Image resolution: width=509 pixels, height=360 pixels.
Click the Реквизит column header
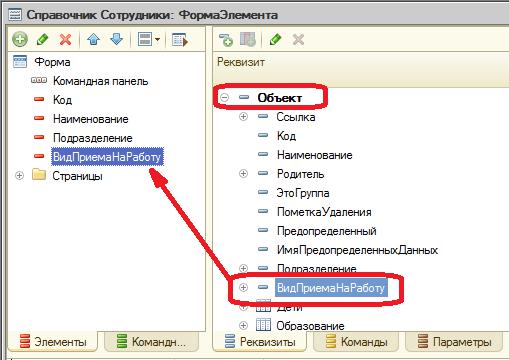pyautogui.click(x=241, y=62)
